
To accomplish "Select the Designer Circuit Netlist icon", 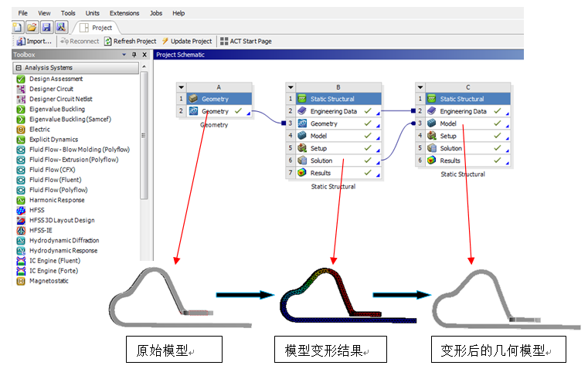I will point(21,100).
